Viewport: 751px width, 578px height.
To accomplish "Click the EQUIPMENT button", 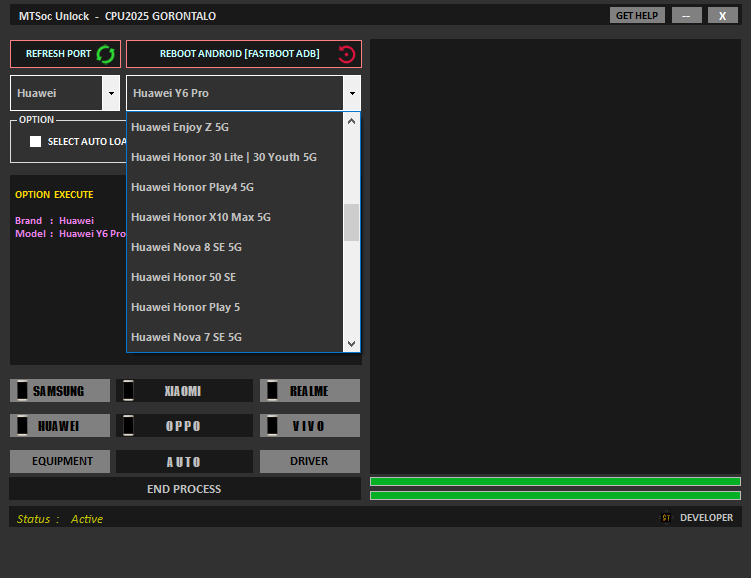I will tap(60, 461).
